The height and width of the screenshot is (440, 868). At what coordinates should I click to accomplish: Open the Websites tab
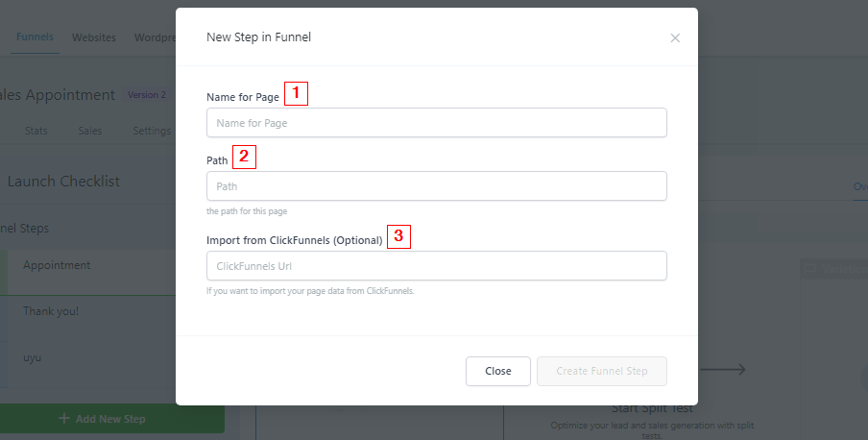tap(94, 37)
